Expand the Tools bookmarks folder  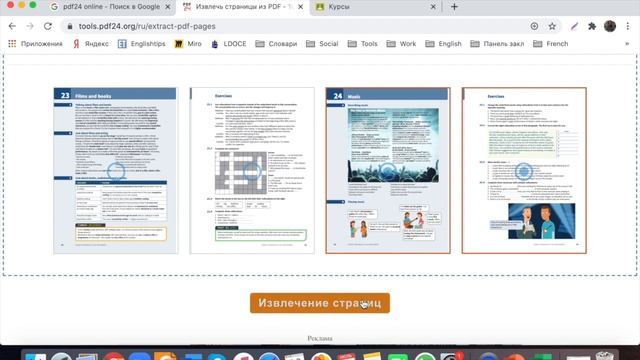coord(363,44)
